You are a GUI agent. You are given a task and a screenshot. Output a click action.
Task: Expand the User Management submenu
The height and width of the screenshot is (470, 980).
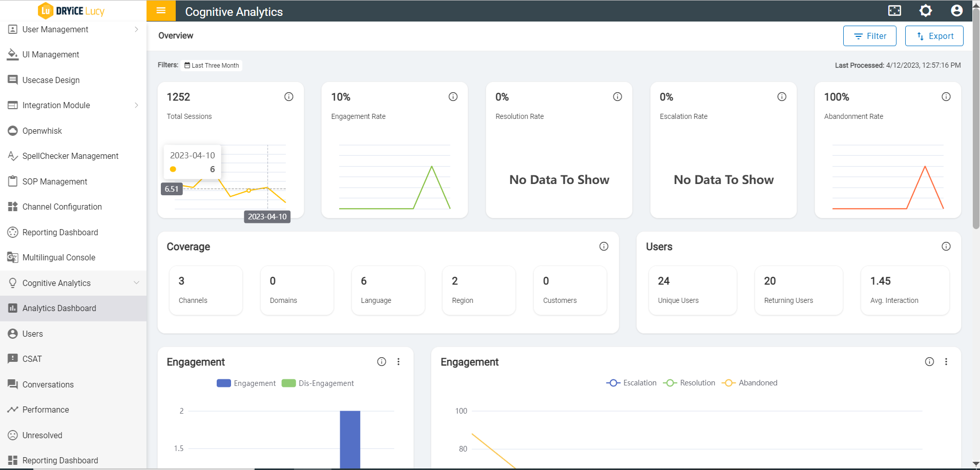[136, 30]
